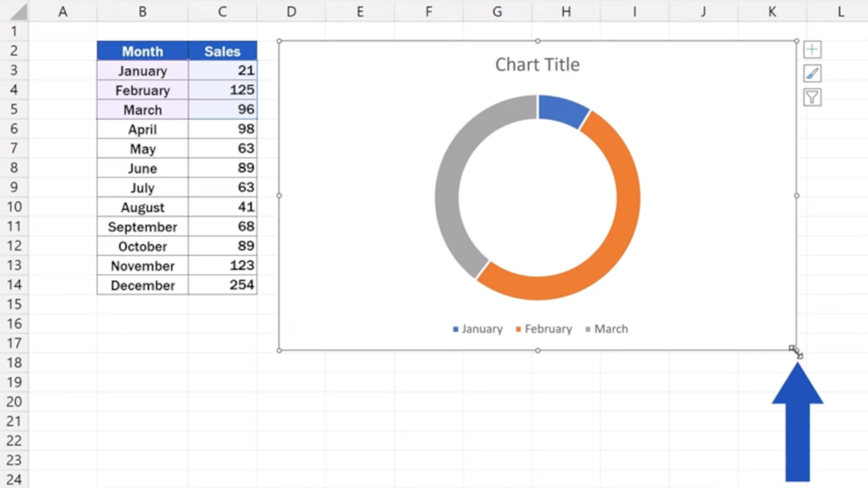The height and width of the screenshot is (488, 868).
Task: Select the gray March legend marker
Action: [x=588, y=329]
